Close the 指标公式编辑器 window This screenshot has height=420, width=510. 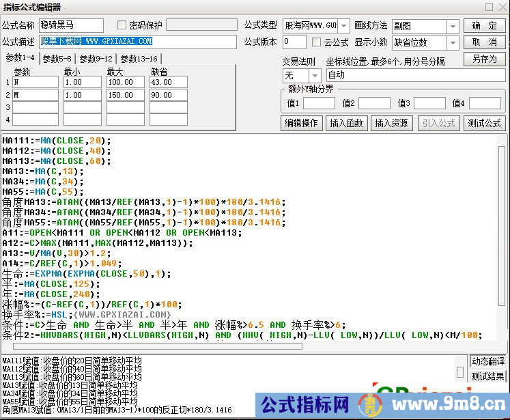(x=502, y=7)
